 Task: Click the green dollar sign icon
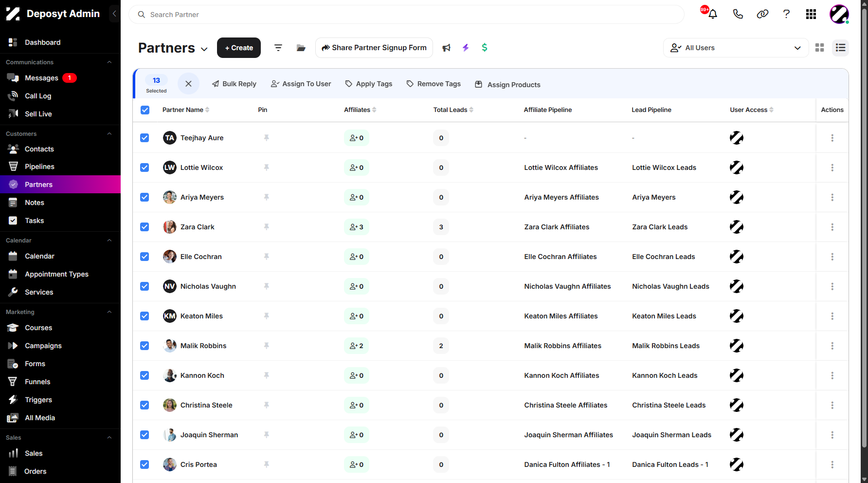[485, 48]
